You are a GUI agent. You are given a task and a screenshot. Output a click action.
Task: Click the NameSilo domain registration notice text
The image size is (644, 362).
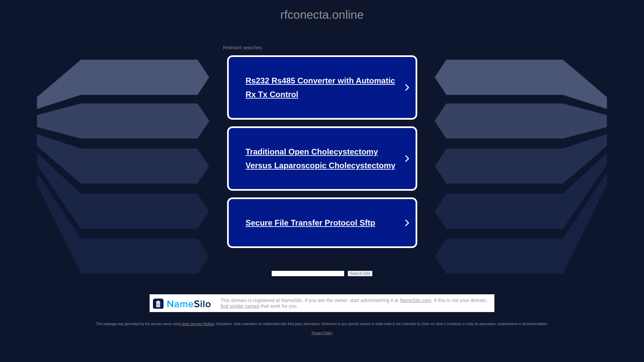(x=309, y=300)
